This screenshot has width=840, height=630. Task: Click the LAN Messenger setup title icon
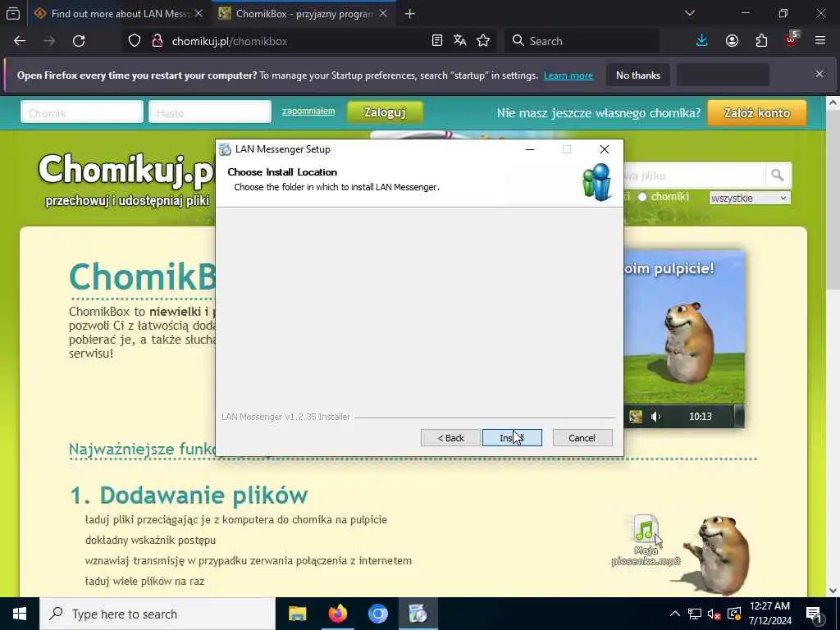tap(226, 149)
